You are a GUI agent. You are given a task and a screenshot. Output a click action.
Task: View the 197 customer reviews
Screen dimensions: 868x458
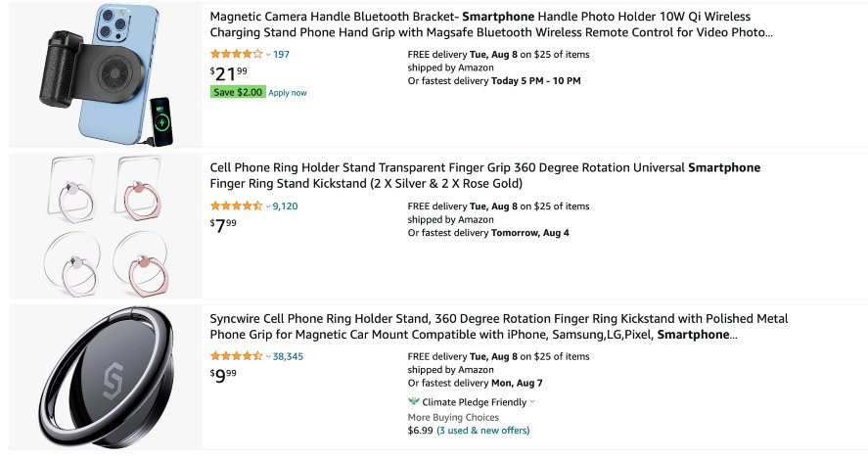pos(282,54)
